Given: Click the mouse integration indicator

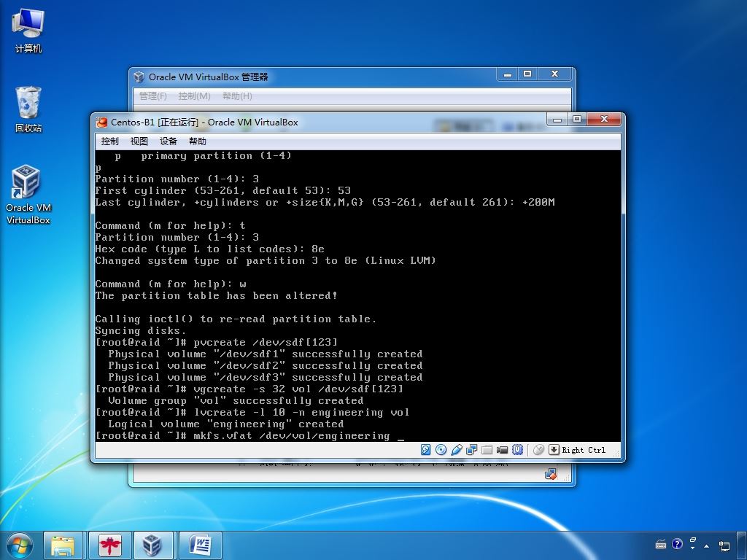Looking at the screenshot, I should pos(539,449).
